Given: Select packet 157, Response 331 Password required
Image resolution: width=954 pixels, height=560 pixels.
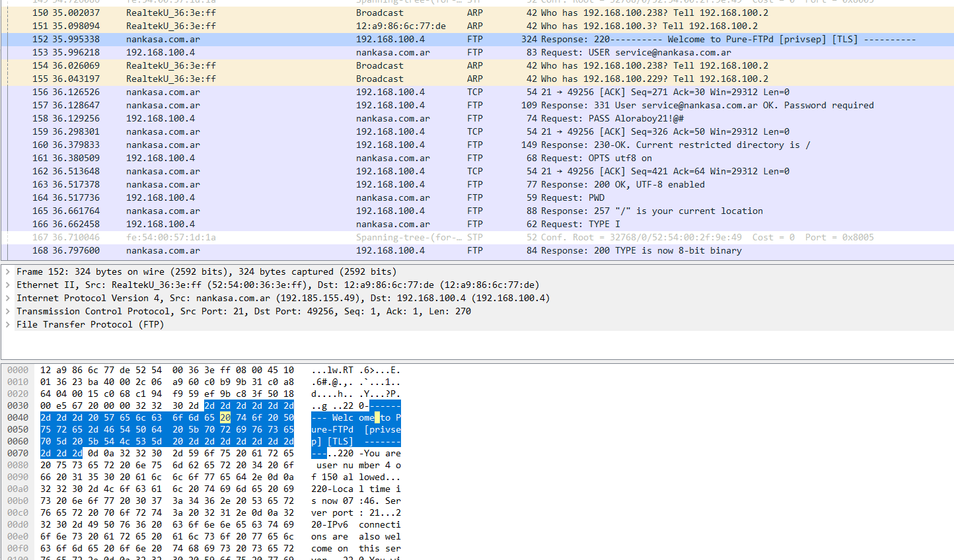Looking at the screenshot, I should coord(396,105).
